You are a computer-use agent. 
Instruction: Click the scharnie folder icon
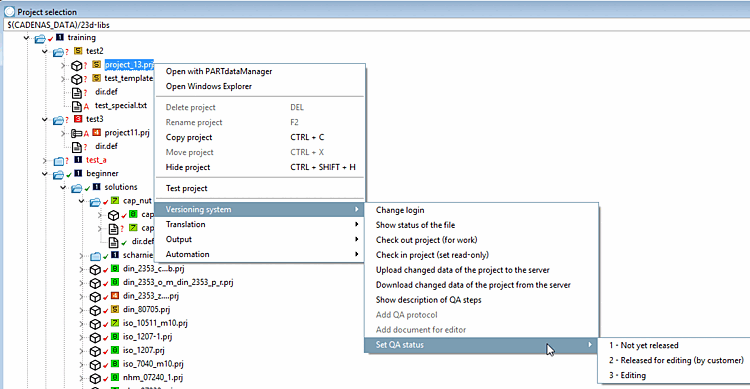pos(95,256)
